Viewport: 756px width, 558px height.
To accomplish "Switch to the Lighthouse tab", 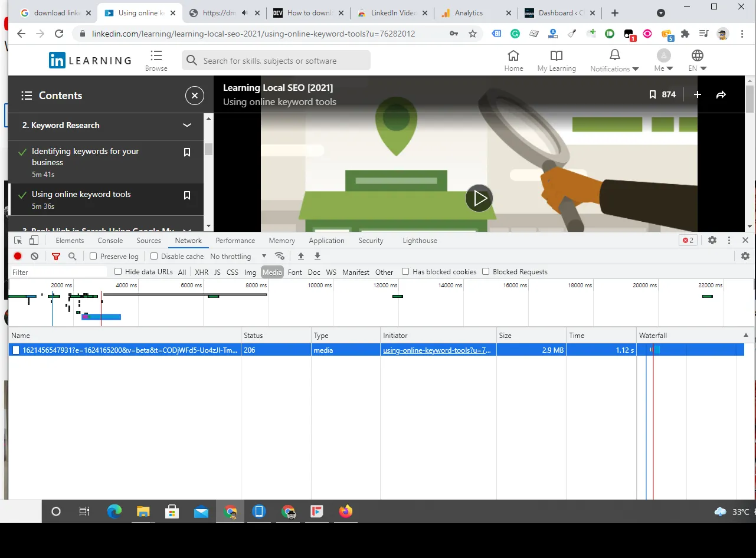I will click(420, 241).
